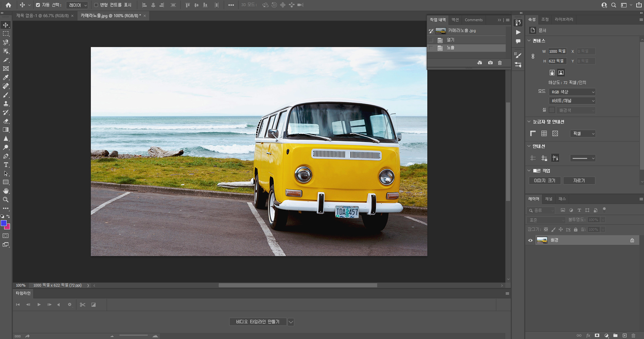Open the background color swatch
Viewport: 644px width, 339px height.
click(x=8, y=227)
